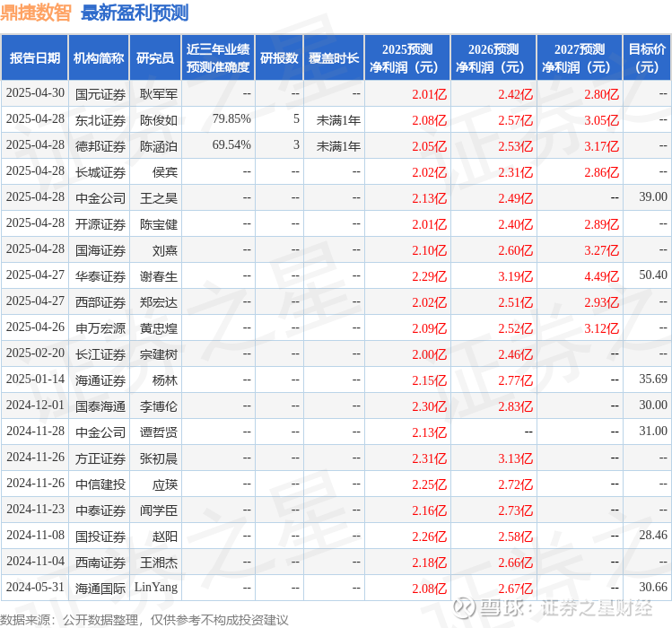Click target price 50.40

point(653,275)
